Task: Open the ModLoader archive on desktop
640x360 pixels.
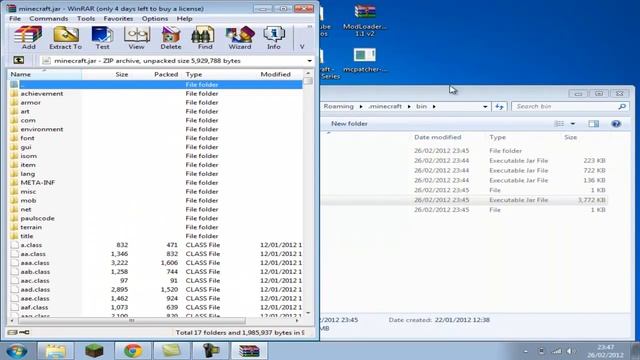Action: pyautogui.click(x=365, y=20)
